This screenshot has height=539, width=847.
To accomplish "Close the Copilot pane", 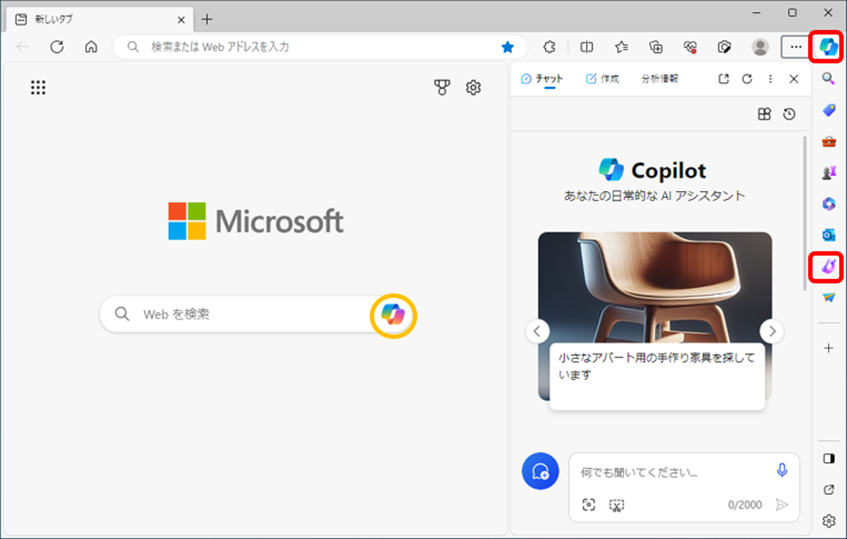I will pyautogui.click(x=794, y=79).
